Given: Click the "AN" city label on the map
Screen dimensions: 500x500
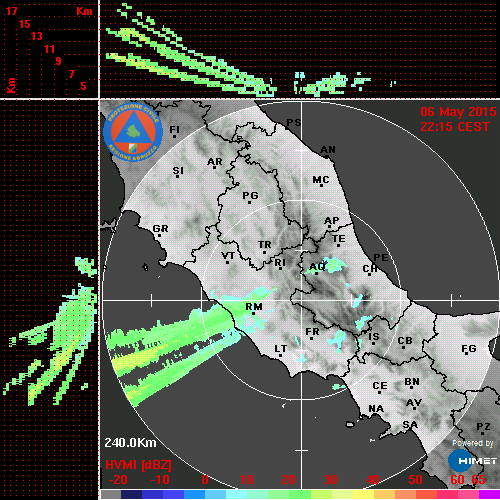Looking at the screenshot, I should coord(328,150).
